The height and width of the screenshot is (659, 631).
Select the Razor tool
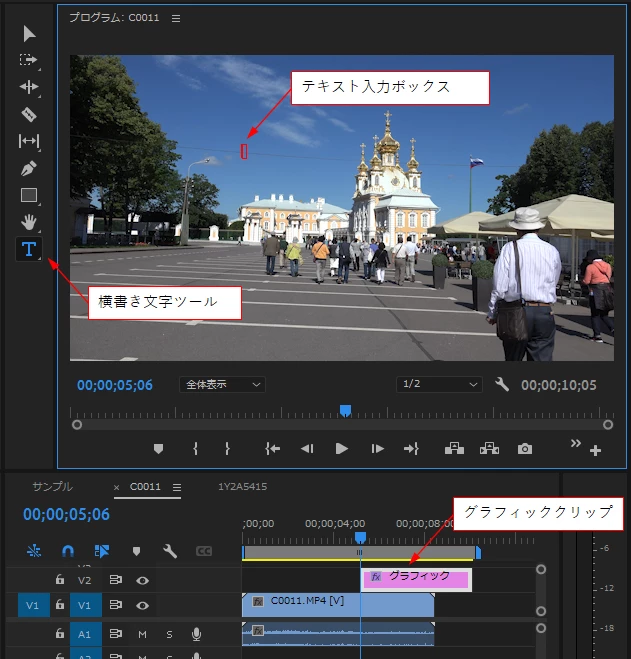click(x=29, y=114)
